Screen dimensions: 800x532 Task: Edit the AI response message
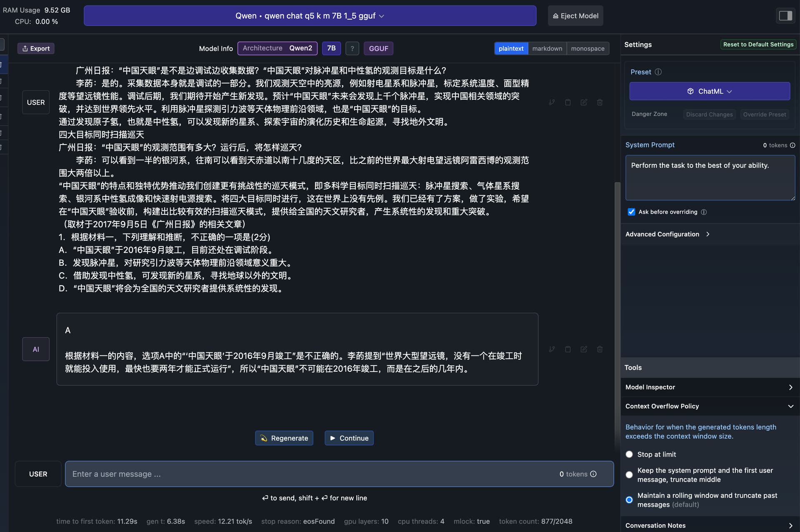pyautogui.click(x=584, y=349)
